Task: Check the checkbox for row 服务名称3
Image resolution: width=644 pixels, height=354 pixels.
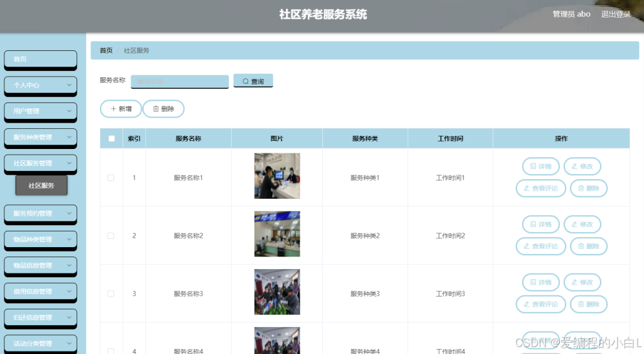Action: 111,294
